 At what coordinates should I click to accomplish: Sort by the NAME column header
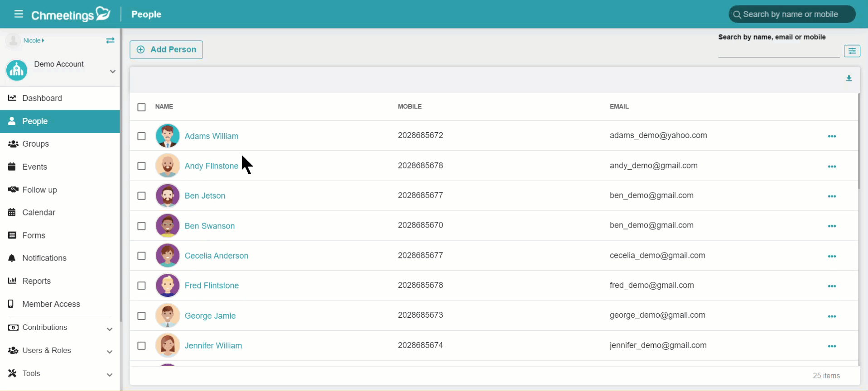[164, 106]
